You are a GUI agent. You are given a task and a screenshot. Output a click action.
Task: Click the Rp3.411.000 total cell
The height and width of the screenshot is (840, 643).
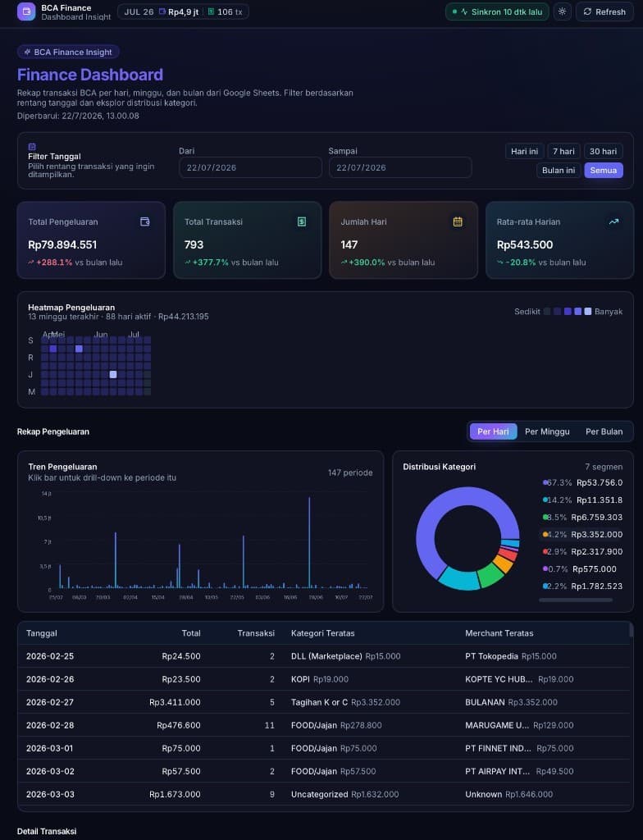[175, 702]
